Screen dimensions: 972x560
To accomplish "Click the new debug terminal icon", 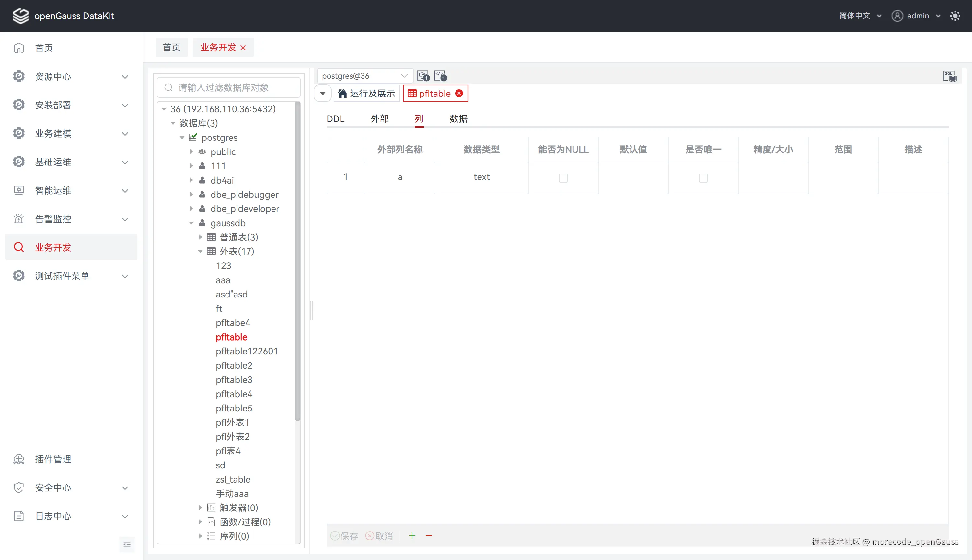I will [440, 76].
